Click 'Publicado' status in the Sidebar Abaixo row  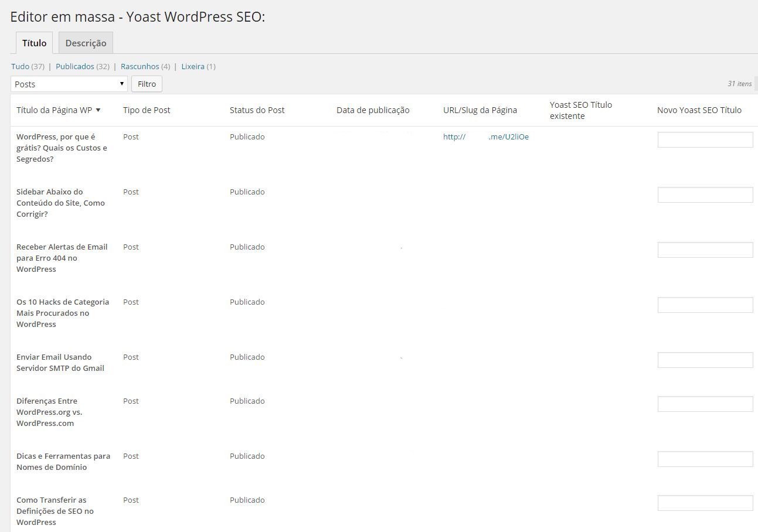(x=247, y=192)
